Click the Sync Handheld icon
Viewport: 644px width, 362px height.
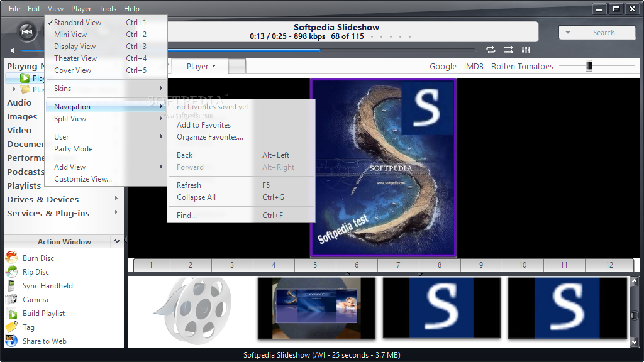[11, 286]
